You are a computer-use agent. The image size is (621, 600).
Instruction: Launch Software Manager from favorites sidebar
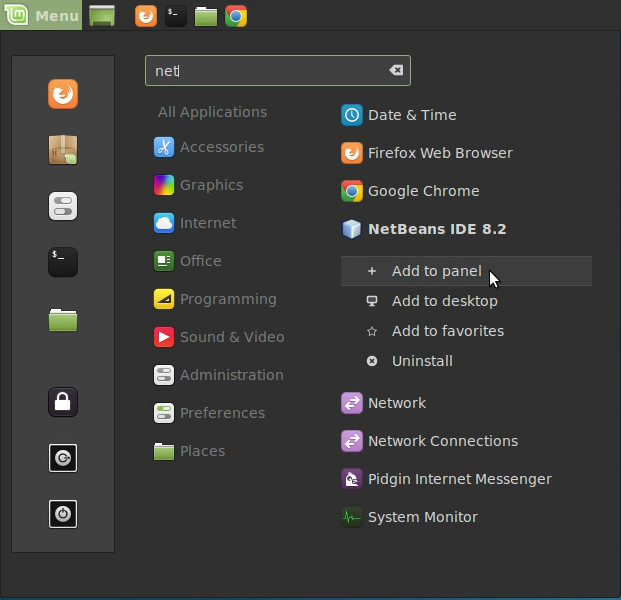click(x=63, y=150)
